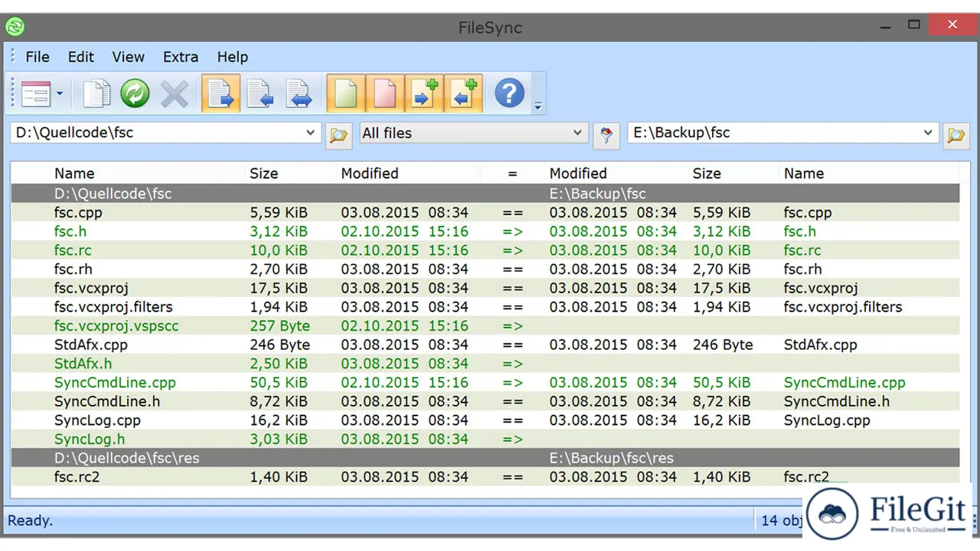Expand the All files filter dropdown
This screenshot has height=551, width=980.
(577, 132)
